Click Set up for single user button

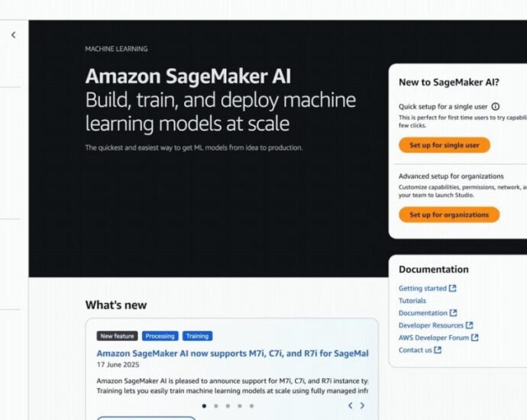(444, 145)
